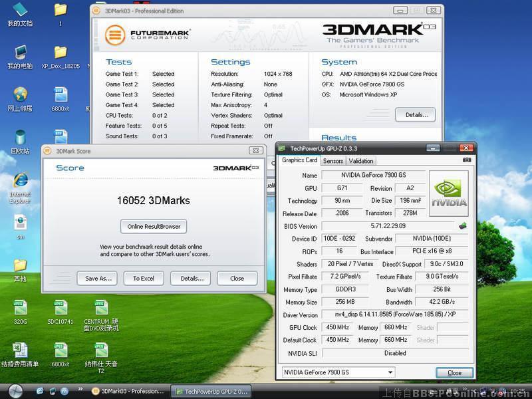Click the Driver Version field in GPU-Z

click(x=395, y=315)
